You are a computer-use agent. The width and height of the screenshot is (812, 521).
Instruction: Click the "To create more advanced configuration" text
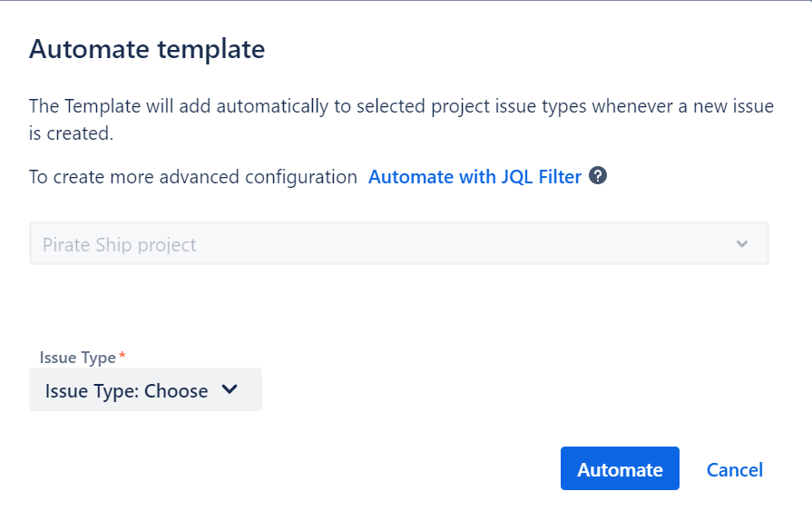pos(193,177)
